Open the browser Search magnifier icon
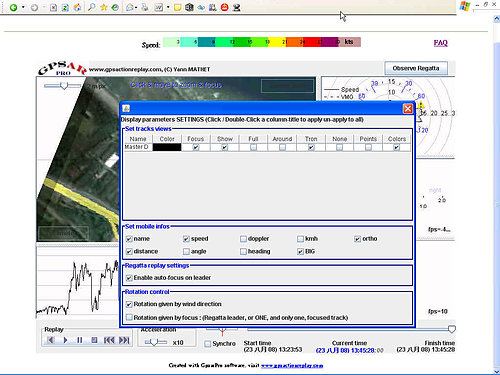The width and height of the screenshot is (500, 375). coord(91,7)
